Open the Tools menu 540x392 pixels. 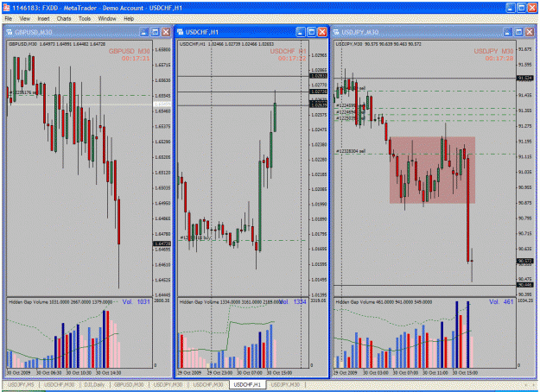tap(85, 19)
